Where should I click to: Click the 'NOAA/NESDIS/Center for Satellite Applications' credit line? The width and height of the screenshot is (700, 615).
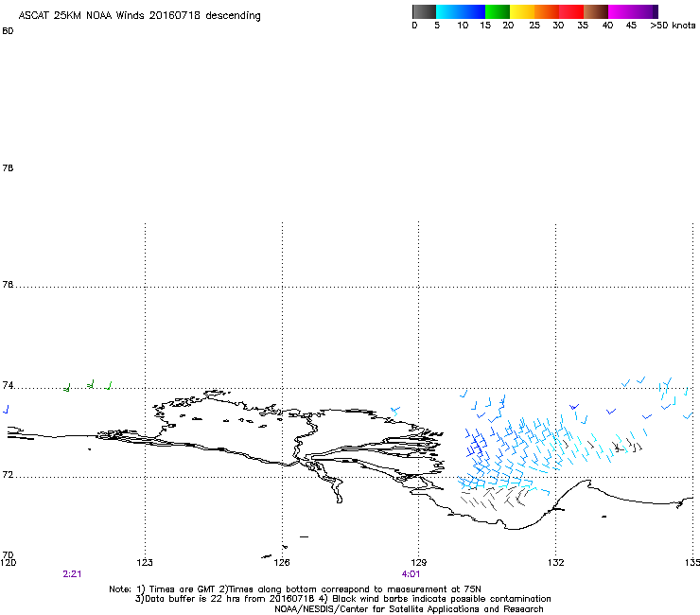tap(409, 609)
